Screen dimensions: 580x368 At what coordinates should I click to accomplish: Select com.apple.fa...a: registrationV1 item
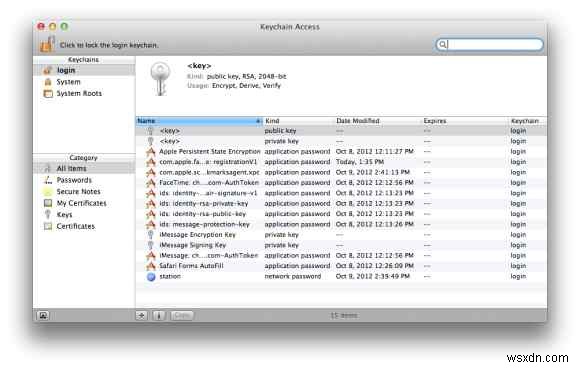click(341, 162)
